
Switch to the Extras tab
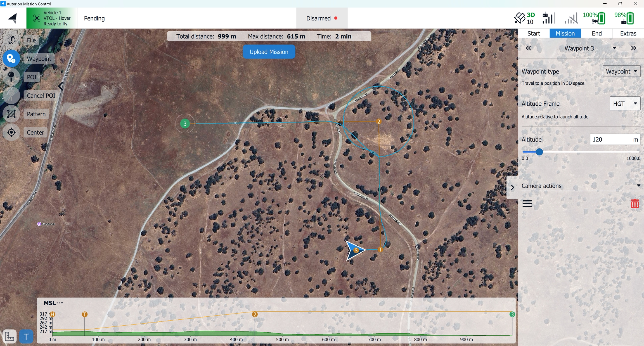pos(628,33)
